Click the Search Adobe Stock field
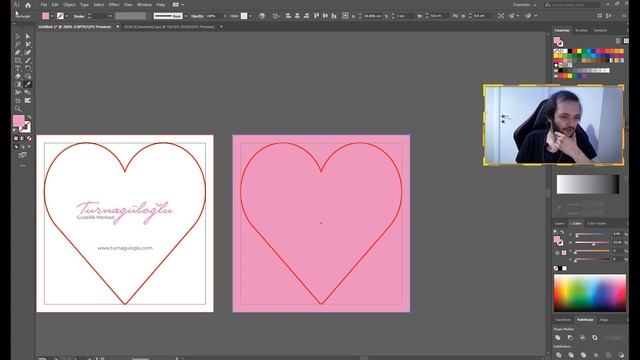 point(572,5)
